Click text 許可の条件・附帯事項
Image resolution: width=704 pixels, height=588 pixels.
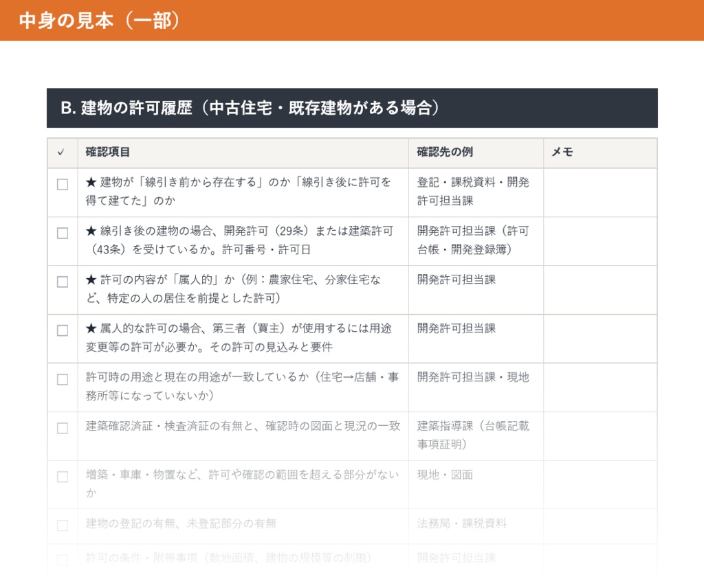click(142, 558)
